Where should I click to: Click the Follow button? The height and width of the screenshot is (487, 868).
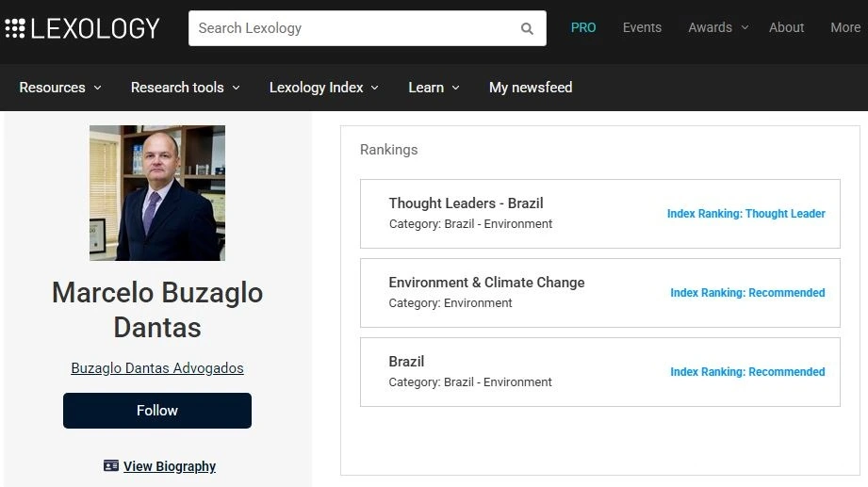(x=157, y=411)
